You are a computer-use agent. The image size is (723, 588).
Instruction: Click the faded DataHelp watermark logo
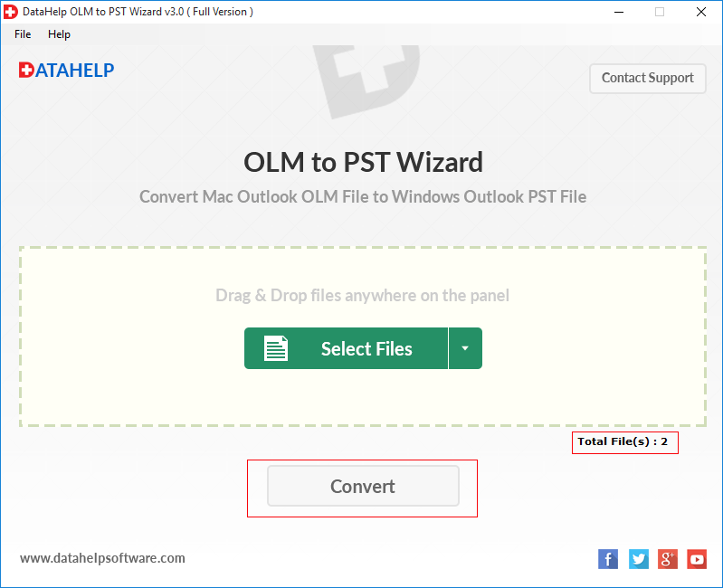coord(366,81)
